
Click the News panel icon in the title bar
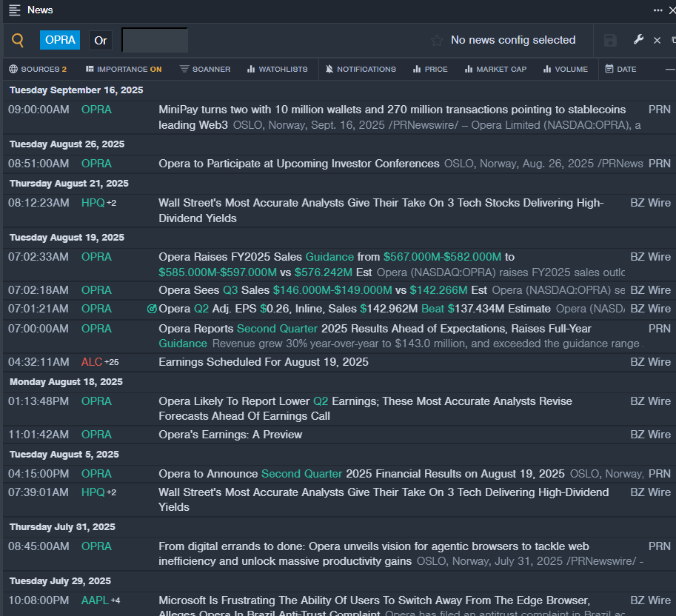pos(14,10)
